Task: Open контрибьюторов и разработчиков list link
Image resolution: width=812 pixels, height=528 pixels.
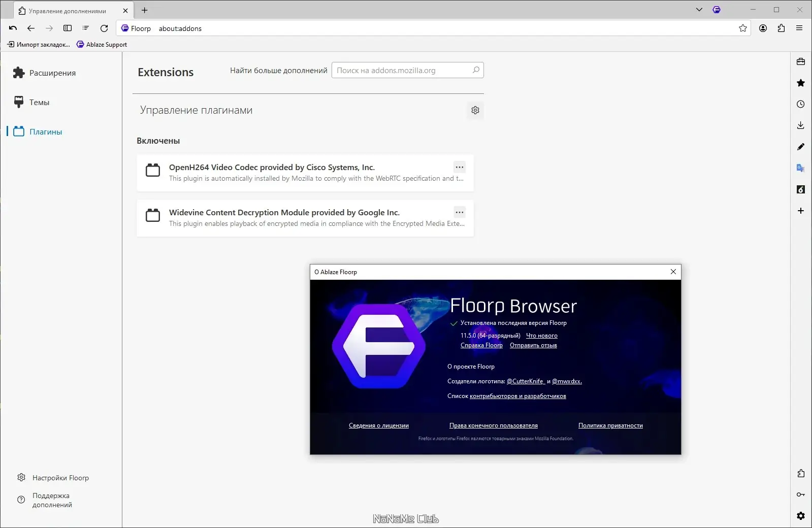Action: point(518,396)
